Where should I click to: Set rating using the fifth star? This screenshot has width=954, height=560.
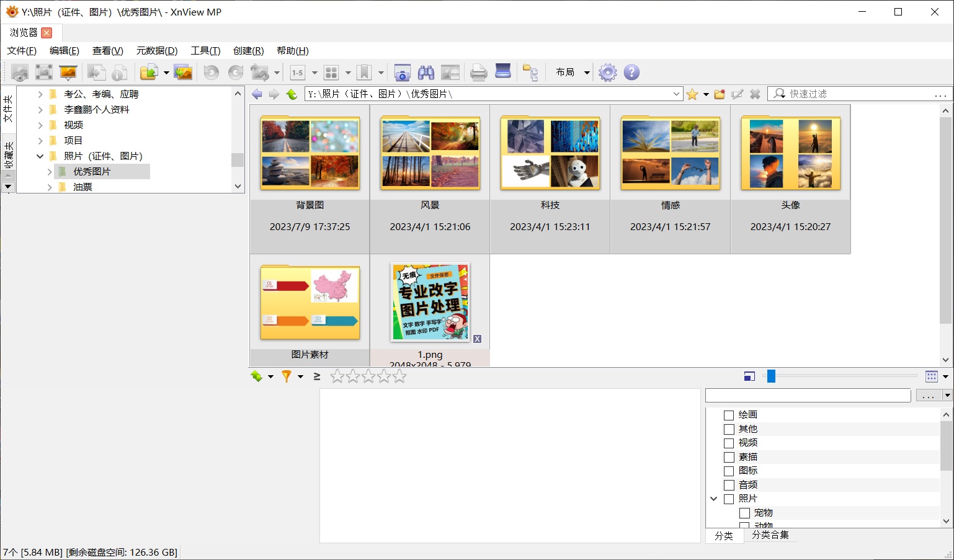(x=399, y=376)
